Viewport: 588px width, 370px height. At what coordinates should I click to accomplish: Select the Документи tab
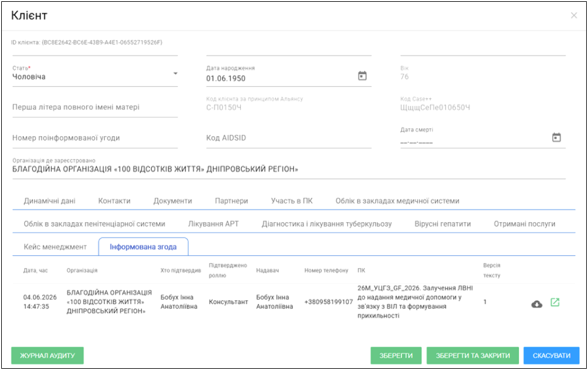pyautogui.click(x=173, y=201)
